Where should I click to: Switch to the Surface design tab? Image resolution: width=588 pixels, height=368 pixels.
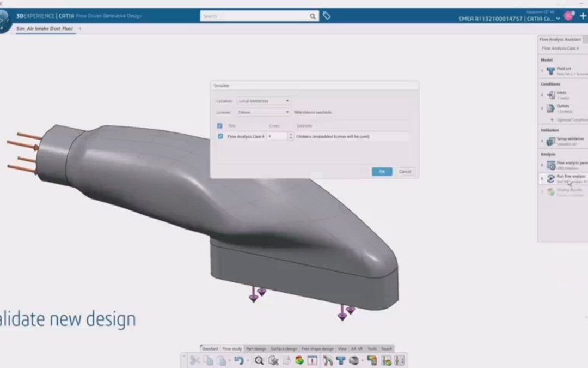[x=284, y=349]
